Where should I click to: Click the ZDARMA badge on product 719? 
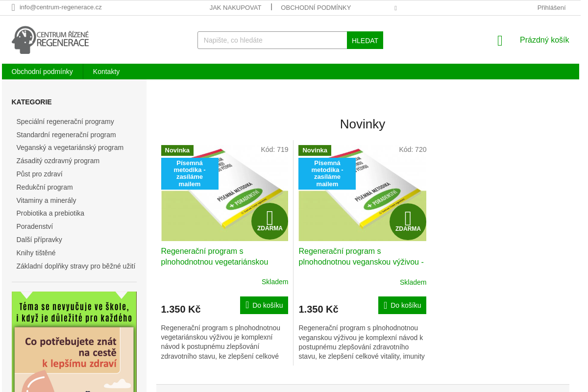[x=269, y=221]
